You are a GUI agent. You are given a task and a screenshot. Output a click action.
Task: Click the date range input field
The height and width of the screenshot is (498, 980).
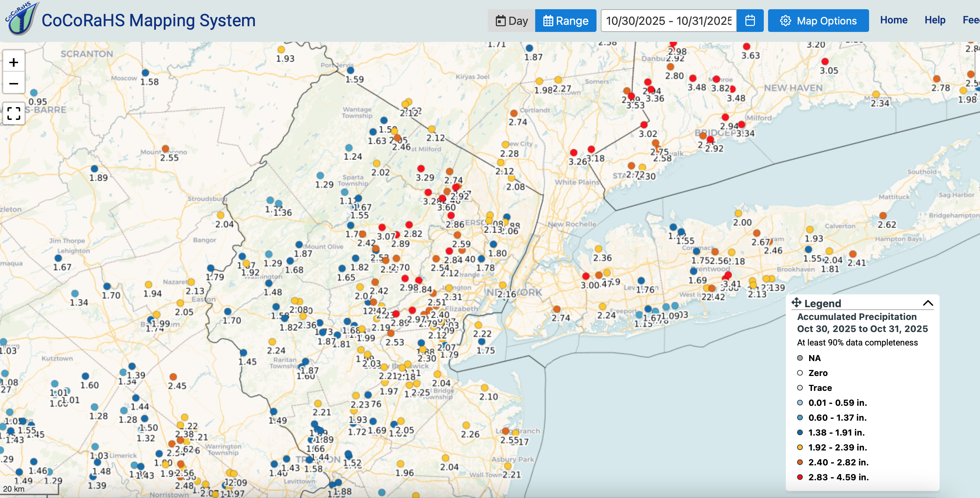tap(668, 21)
